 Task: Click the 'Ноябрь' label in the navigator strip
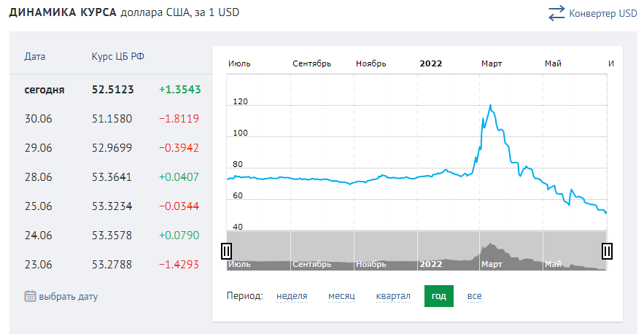[x=371, y=264]
